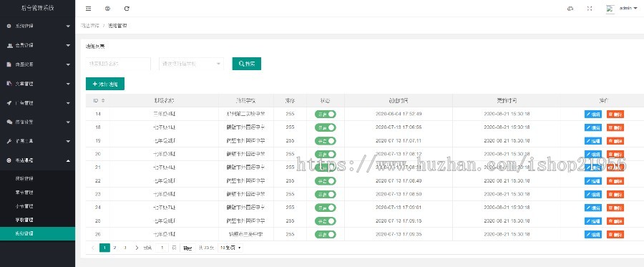The image size is (644, 267).
Task: Expand the sidebar menu with wrench icon
Action: [x=37, y=141]
